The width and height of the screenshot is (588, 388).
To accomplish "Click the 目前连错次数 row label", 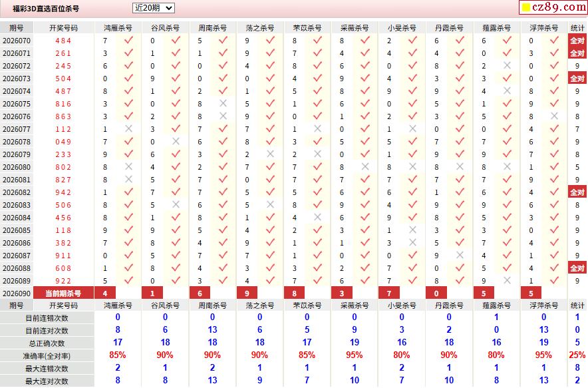I will [x=47, y=318].
